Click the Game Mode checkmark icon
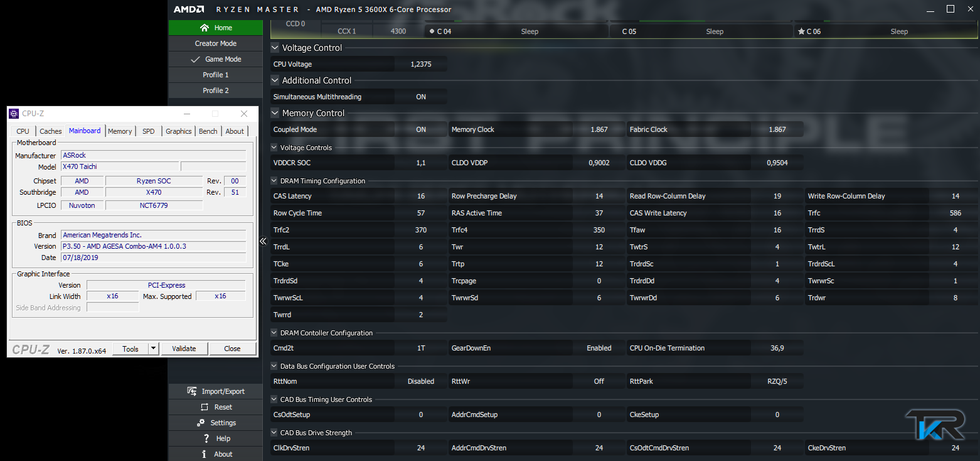Viewport: 980px width, 461px height. (x=195, y=59)
